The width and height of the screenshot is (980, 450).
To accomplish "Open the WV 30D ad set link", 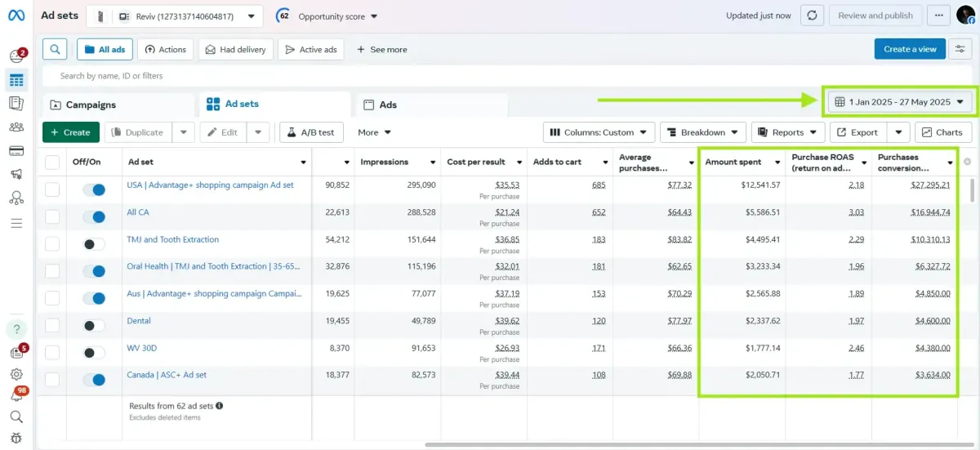I will [141, 348].
